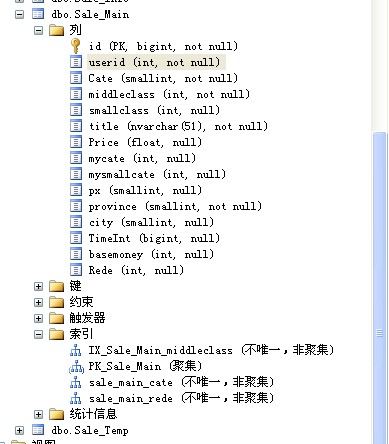Click the primary key icon beside id column
389x444 pixels.
76,46
